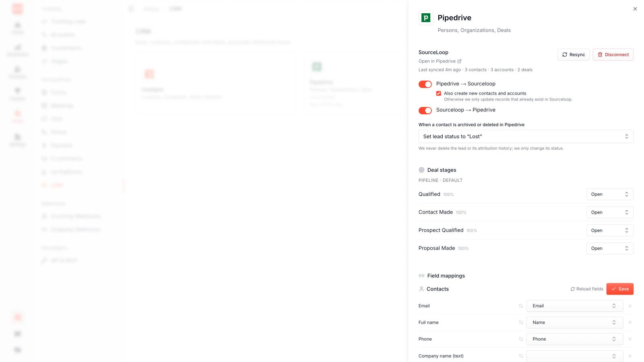644x362 pixels.
Task: Uncheck Also create new contacts and accounts
Action: (x=439, y=93)
